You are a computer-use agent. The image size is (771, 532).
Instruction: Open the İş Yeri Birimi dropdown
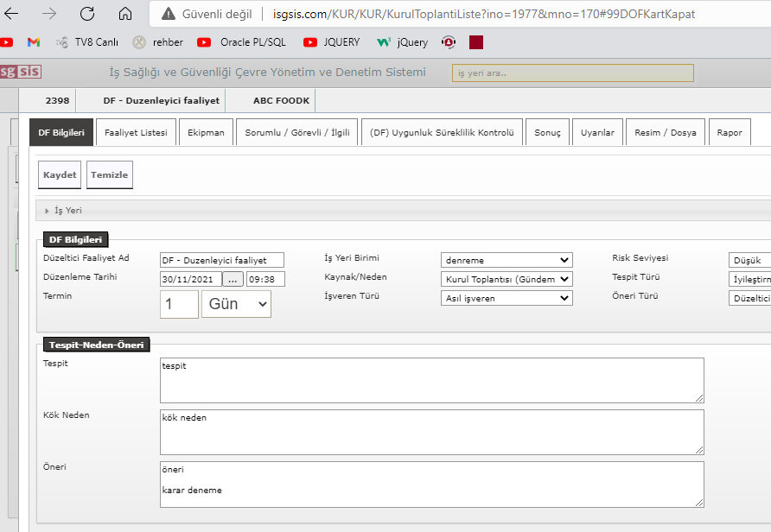[x=507, y=260]
